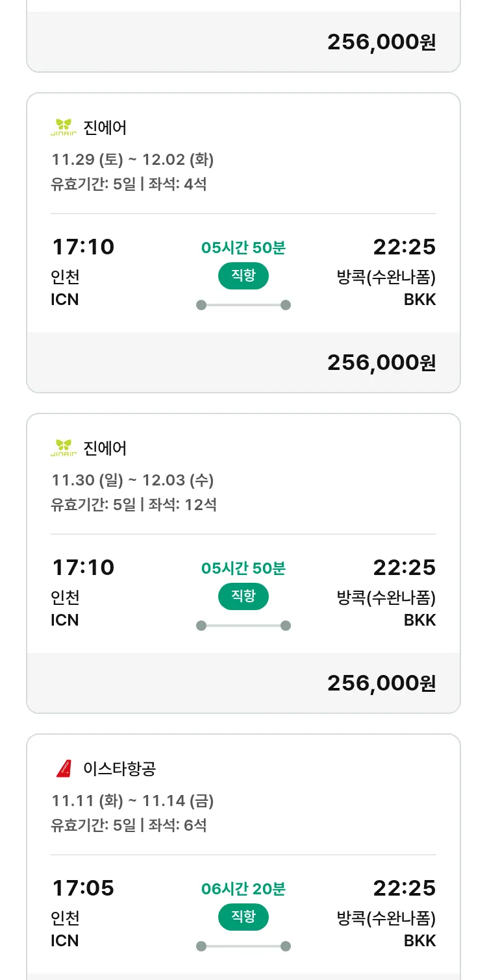Tap the 직항 badge on 11.29 flight
The height and width of the screenshot is (980, 487).
pos(243,276)
